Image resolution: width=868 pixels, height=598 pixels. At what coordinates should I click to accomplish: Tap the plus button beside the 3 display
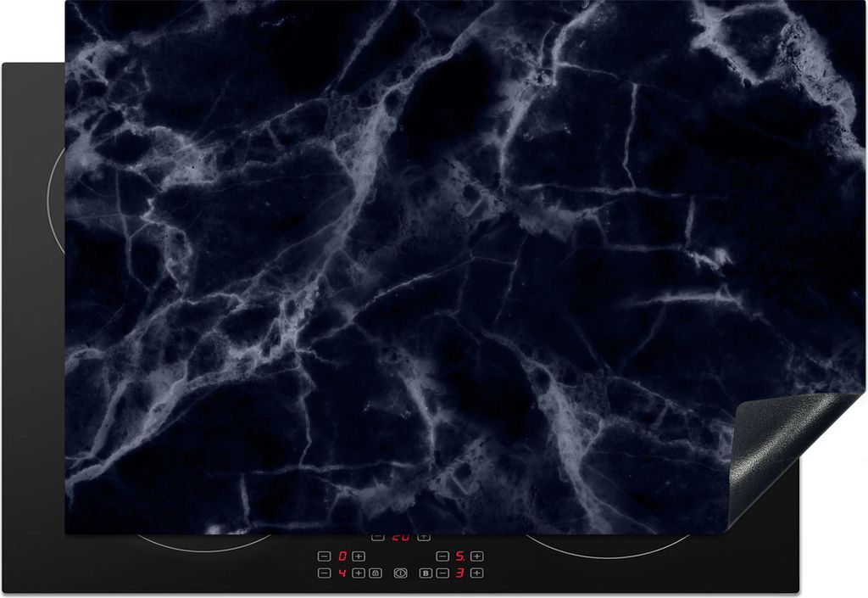(476, 573)
